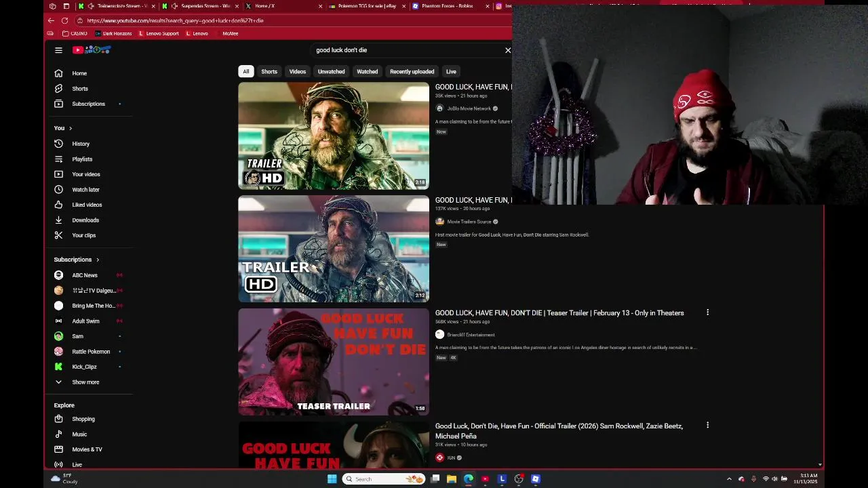Open Downloads in the sidebar

(x=85, y=220)
